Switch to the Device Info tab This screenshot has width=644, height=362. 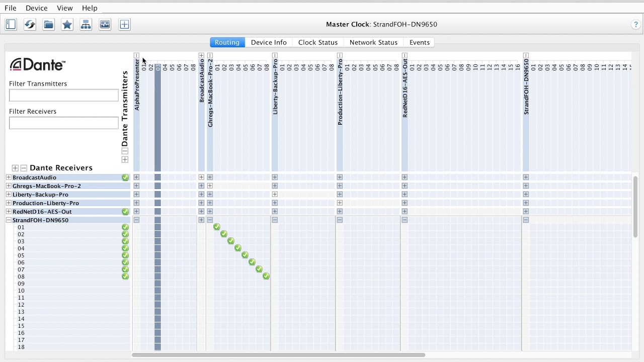pos(269,42)
